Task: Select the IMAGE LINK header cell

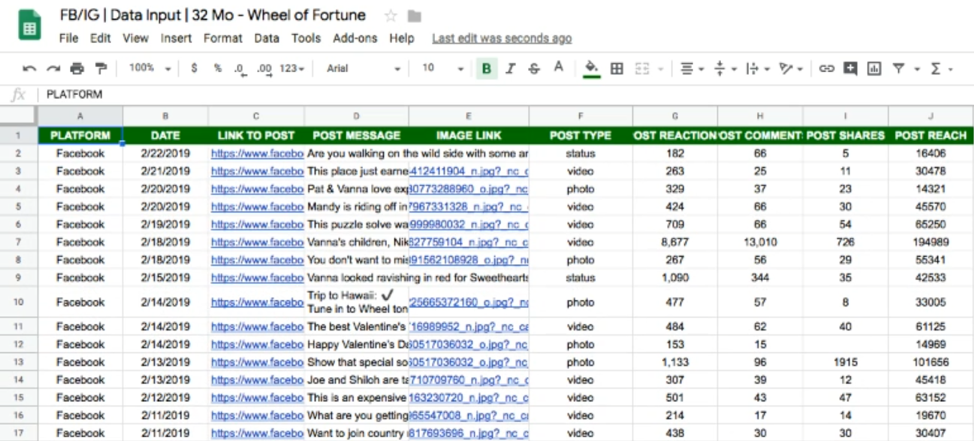Action: pyautogui.click(x=468, y=135)
